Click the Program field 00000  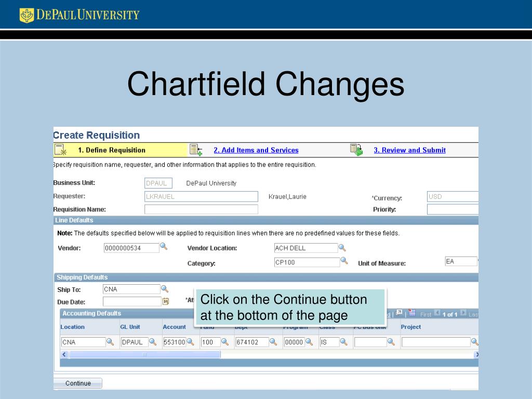pos(294,342)
